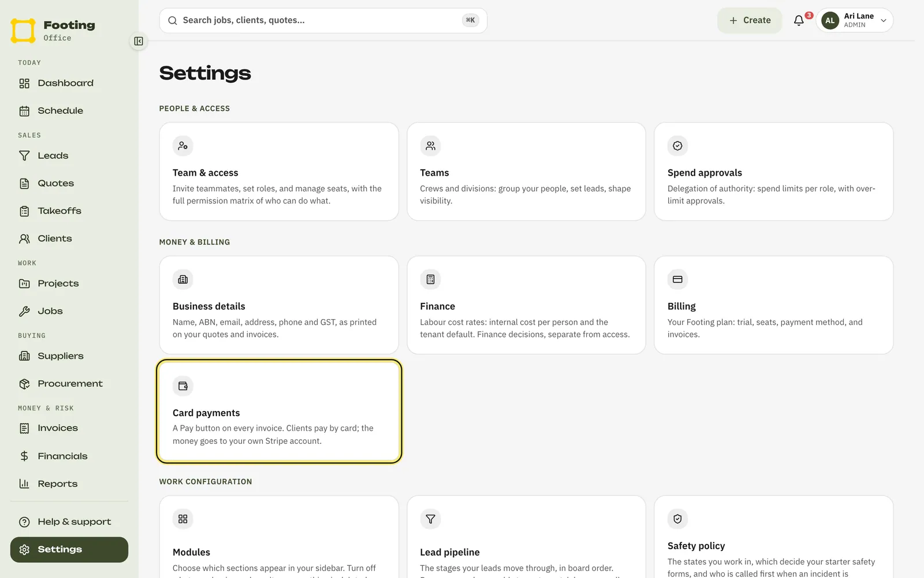The height and width of the screenshot is (578, 924).
Task: Focus the search jobs, clients, quotes field
Action: (323, 20)
